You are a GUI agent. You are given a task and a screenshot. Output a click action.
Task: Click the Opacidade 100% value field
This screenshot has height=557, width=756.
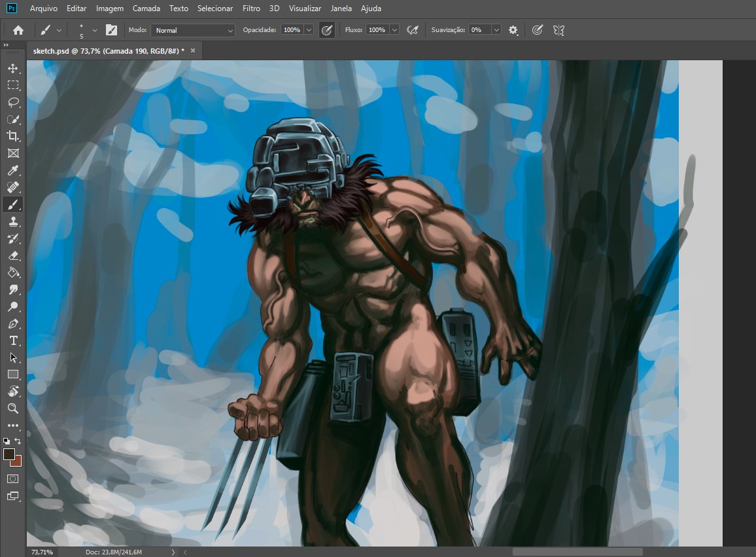292,30
